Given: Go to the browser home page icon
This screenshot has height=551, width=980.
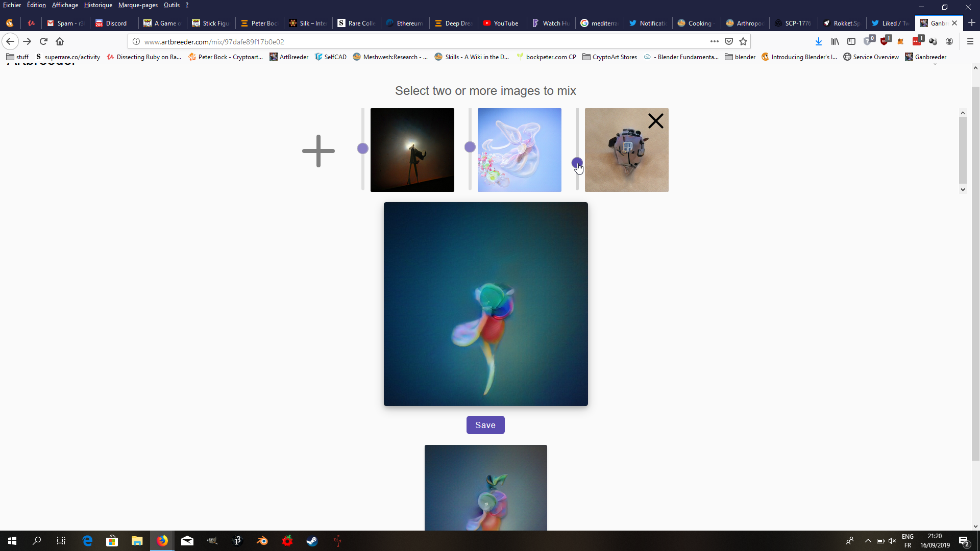Looking at the screenshot, I should click(x=60, y=41).
